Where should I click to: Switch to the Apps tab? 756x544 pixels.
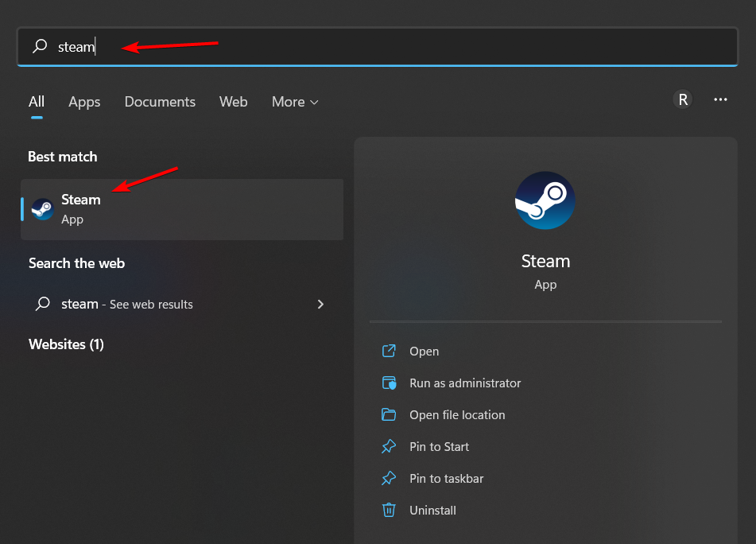point(84,102)
